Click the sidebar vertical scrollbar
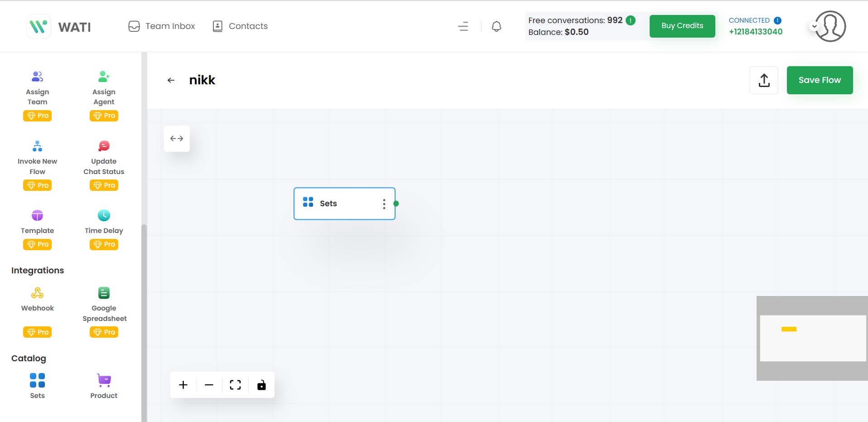This screenshot has width=868, height=422. coord(144,323)
